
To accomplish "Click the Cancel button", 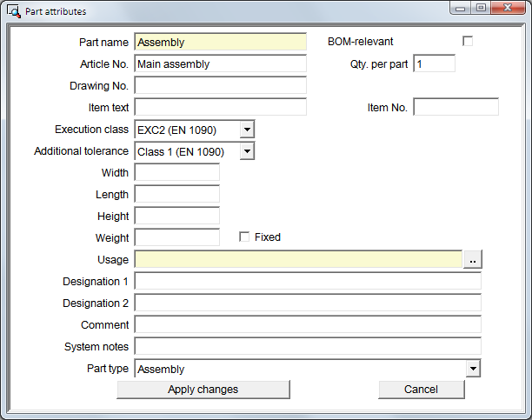I will [421, 389].
